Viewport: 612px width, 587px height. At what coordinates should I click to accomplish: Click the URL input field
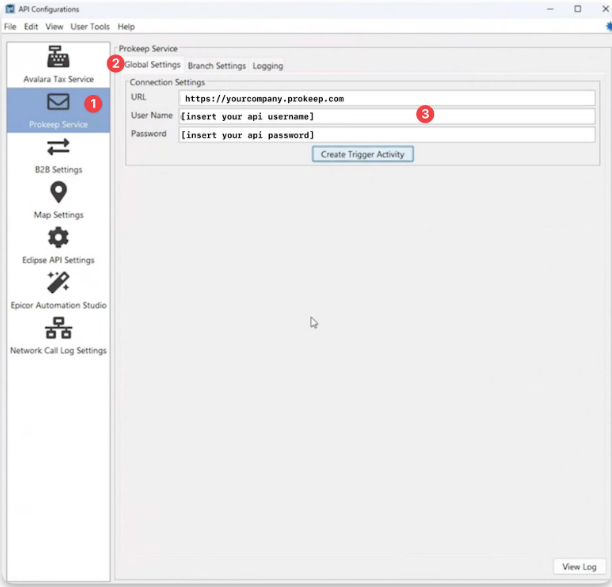(387, 98)
